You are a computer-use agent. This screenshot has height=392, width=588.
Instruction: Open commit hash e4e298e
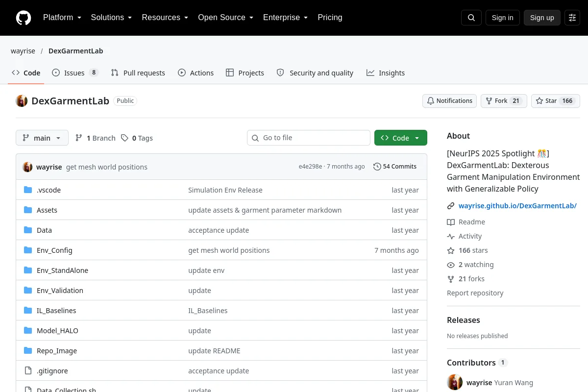click(x=311, y=167)
